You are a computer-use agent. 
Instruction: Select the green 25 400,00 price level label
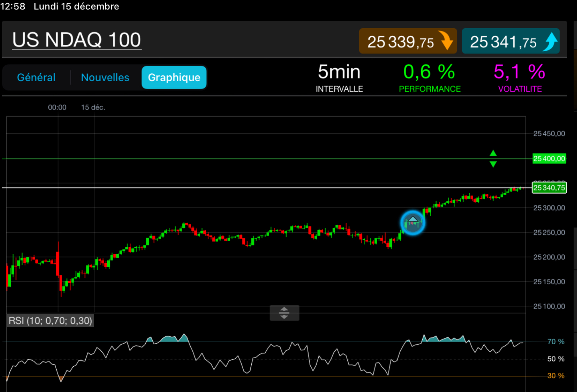point(549,158)
